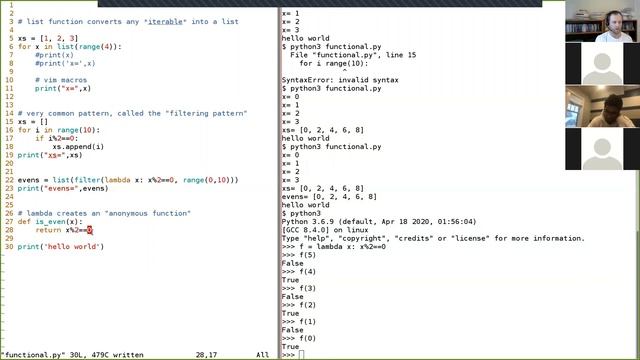The image size is (640, 360).
Task: Click the '$ python3' command line in terminal
Action: click(301, 213)
